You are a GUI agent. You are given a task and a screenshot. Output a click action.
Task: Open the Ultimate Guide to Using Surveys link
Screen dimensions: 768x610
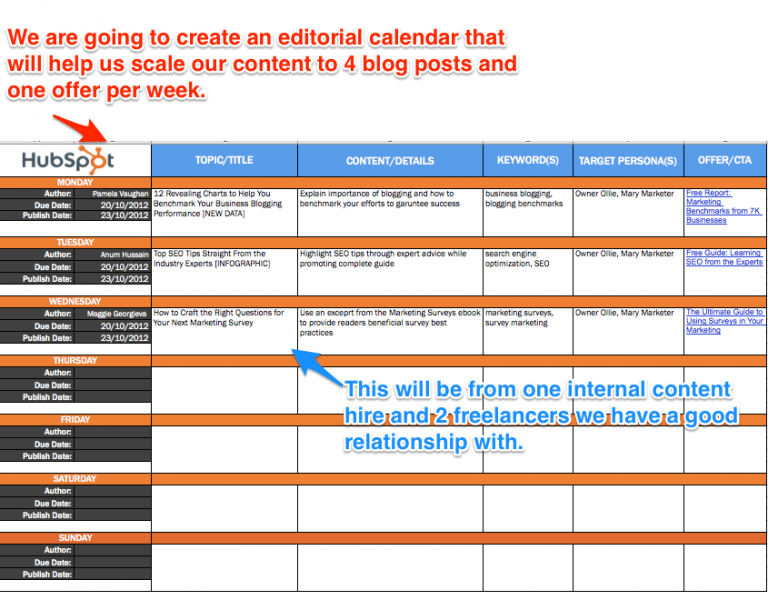tap(724, 321)
